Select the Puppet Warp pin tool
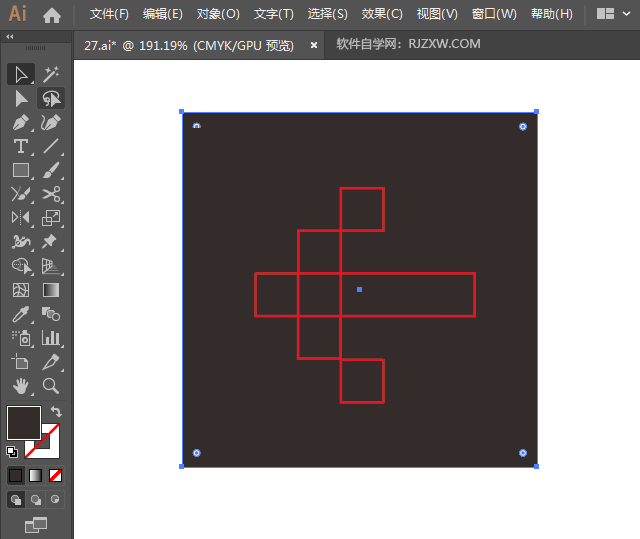 pos(51,242)
